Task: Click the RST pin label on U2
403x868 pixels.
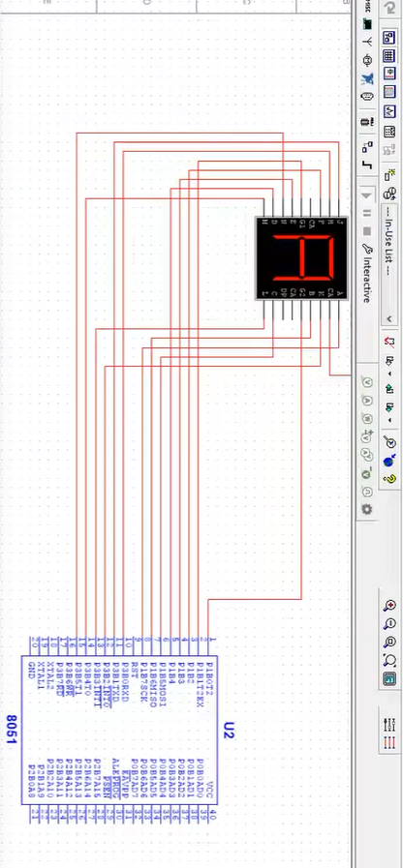Action: [134, 670]
